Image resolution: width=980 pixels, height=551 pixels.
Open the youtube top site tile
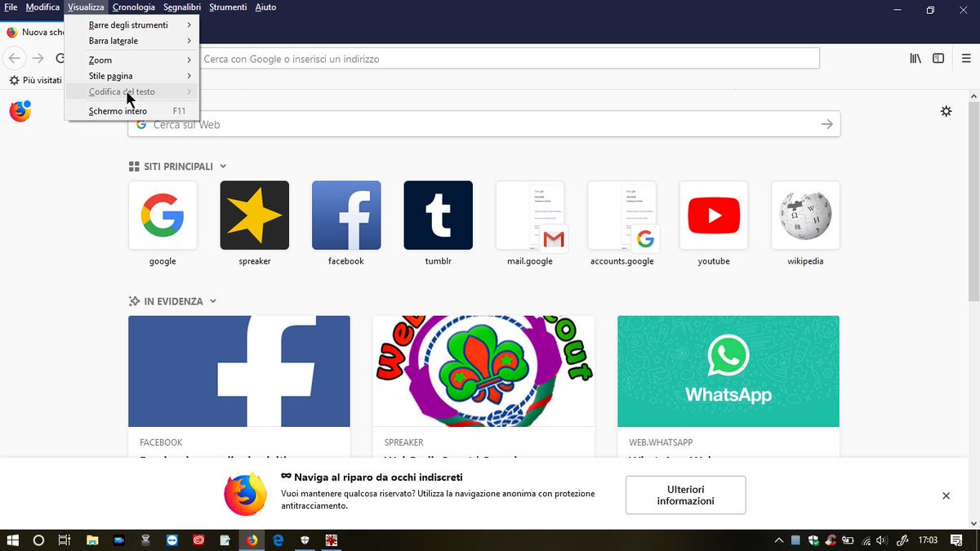pyautogui.click(x=714, y=216)
